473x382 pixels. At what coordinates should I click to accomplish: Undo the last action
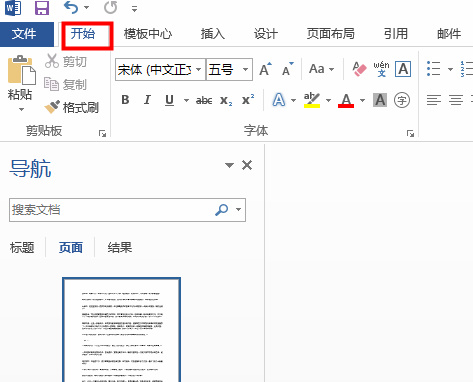pos(71,7)
